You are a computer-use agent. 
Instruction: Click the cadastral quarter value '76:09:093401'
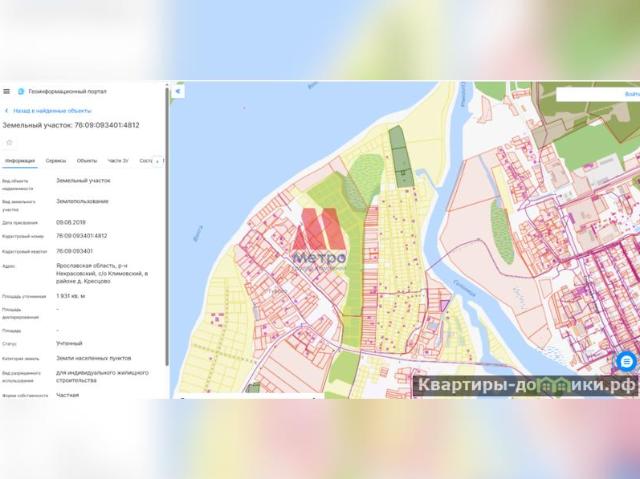coord(74,251)
